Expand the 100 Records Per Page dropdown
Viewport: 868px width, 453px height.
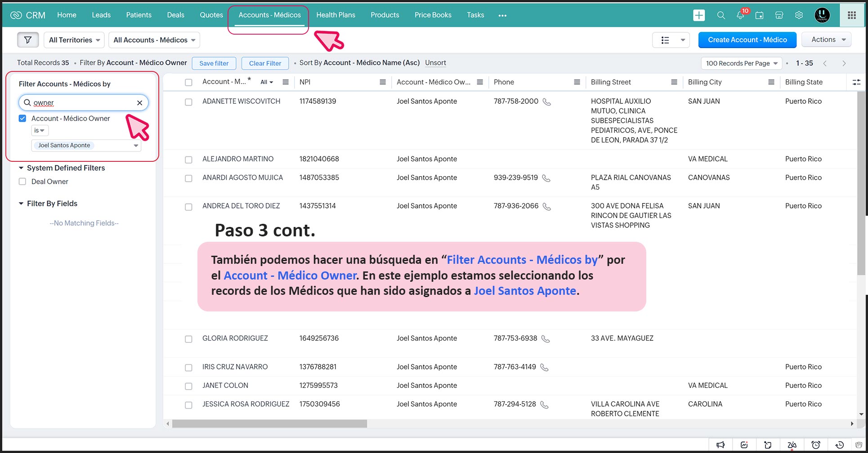[x=741, y=63]
